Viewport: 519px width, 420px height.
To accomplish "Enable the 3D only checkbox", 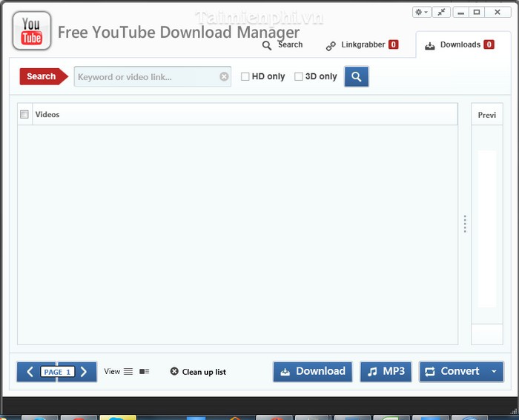I will coord(298,77).
